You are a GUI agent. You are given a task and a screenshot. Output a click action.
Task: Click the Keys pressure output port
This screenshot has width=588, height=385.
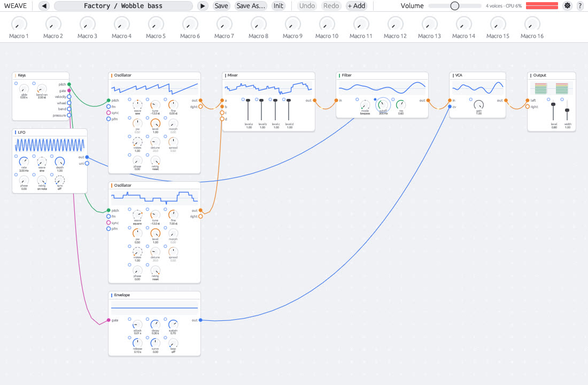[69, 115]
